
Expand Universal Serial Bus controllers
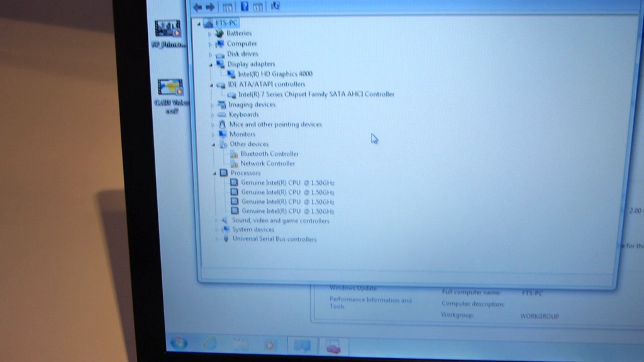(217, 239)
